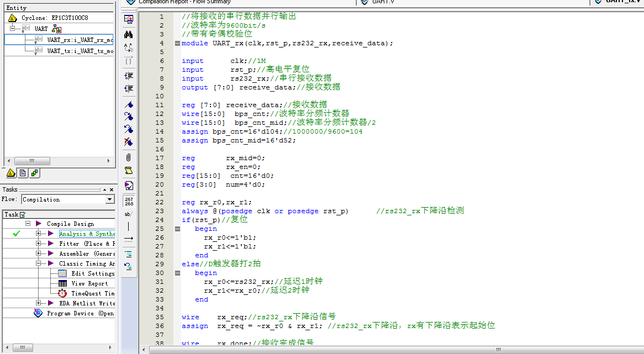Click the binoculars Find icon
644x354 pixels.
[129, 34]
